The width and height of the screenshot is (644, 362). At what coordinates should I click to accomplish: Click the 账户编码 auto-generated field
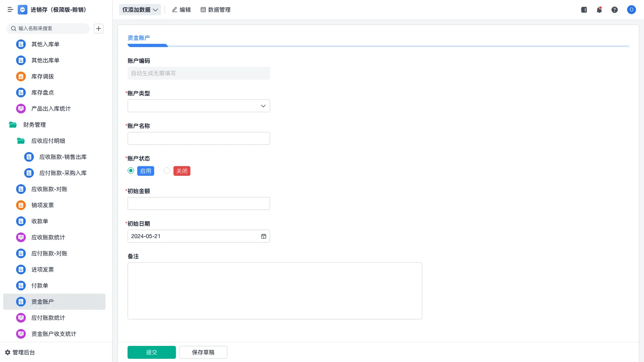[199, 73]
